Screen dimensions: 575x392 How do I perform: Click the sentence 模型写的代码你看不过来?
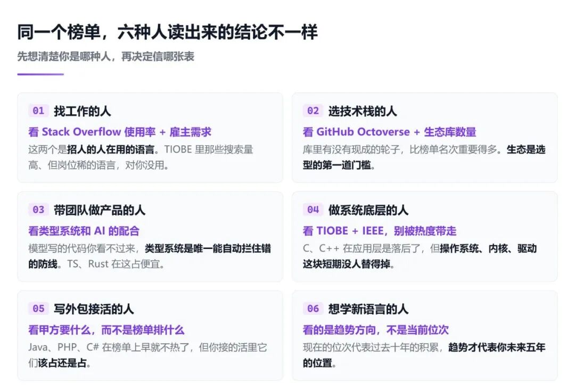click(x=82, y=248)
